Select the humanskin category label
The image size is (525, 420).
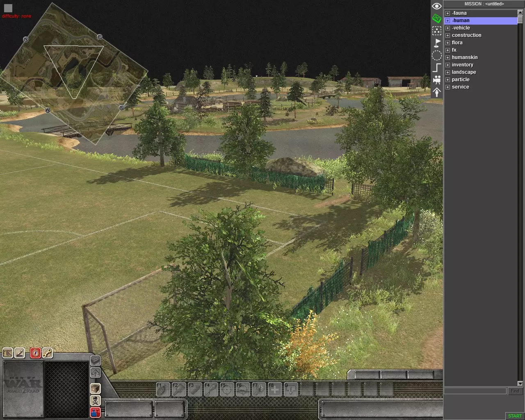click(465, 57)
